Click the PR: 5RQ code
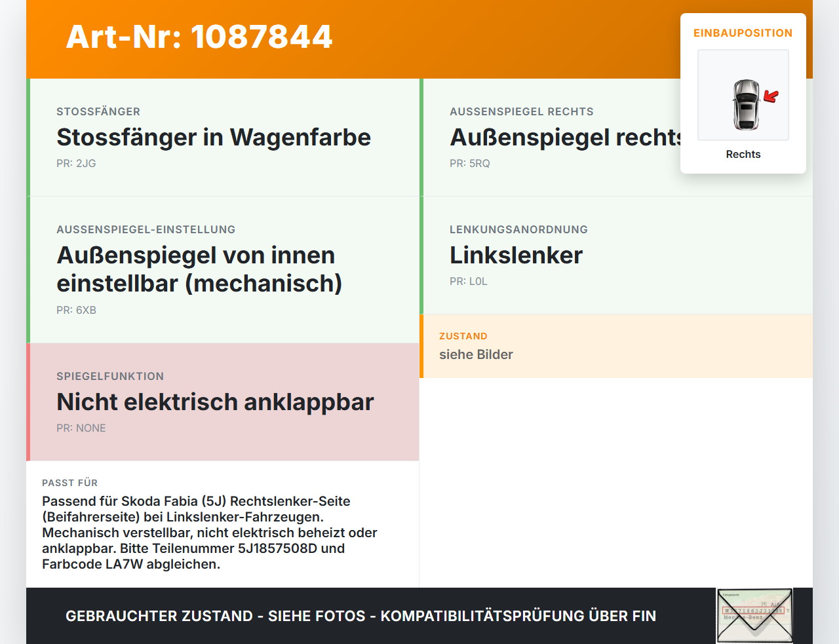839x644 pixels. pyautogui.click(x=470, y=164)
